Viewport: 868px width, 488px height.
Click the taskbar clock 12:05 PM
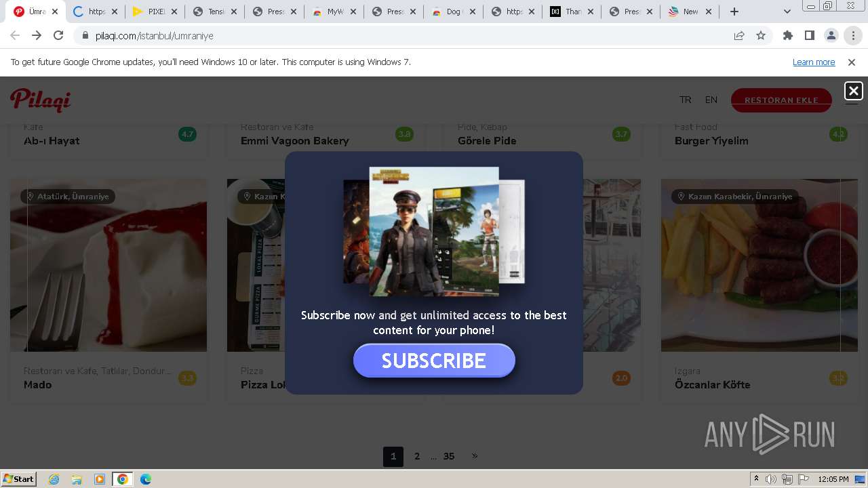point(833,479)
